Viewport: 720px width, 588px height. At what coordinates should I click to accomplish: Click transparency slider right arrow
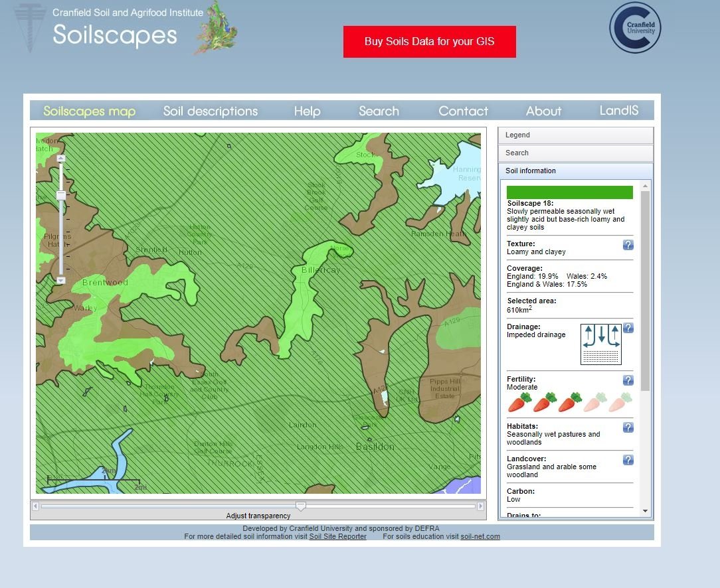click(x=481, y=506)
